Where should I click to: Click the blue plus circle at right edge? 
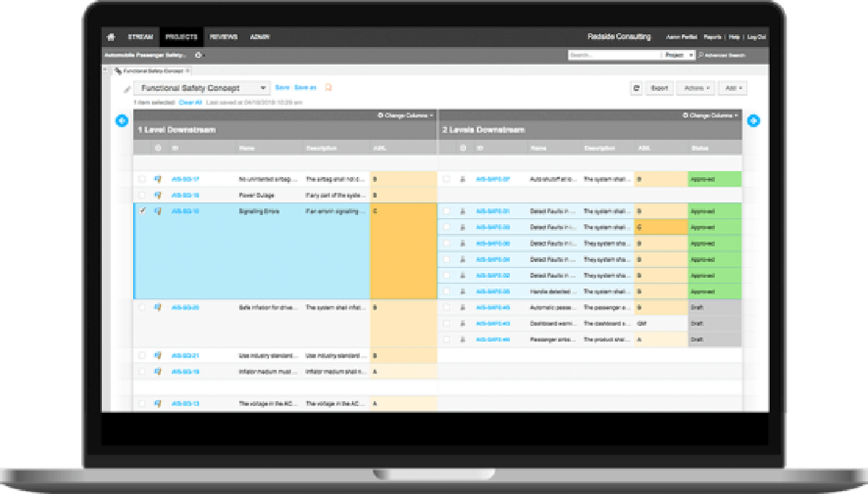[x=753, y=121]
